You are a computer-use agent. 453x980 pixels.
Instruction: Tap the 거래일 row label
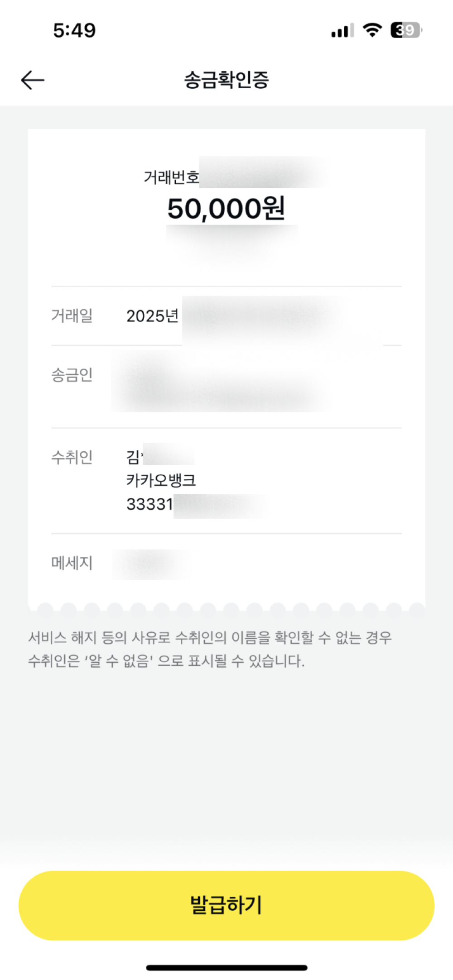tap(72, 316)
